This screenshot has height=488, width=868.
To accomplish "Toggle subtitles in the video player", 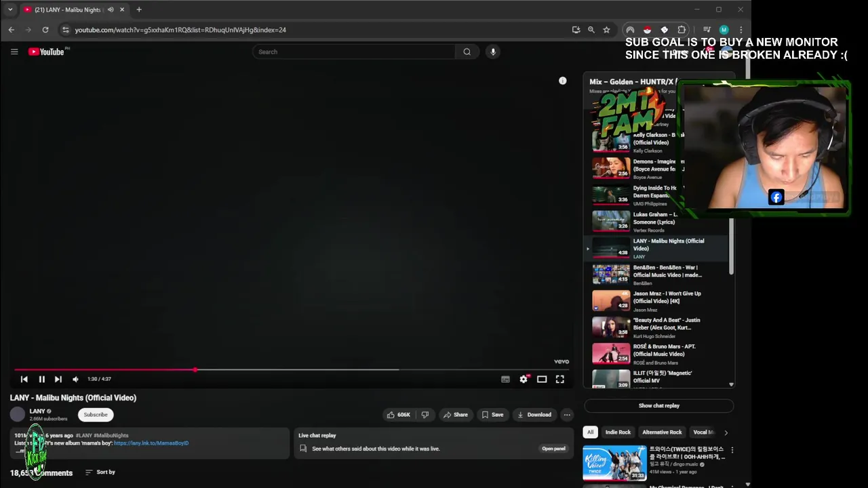I will [505, 380].
